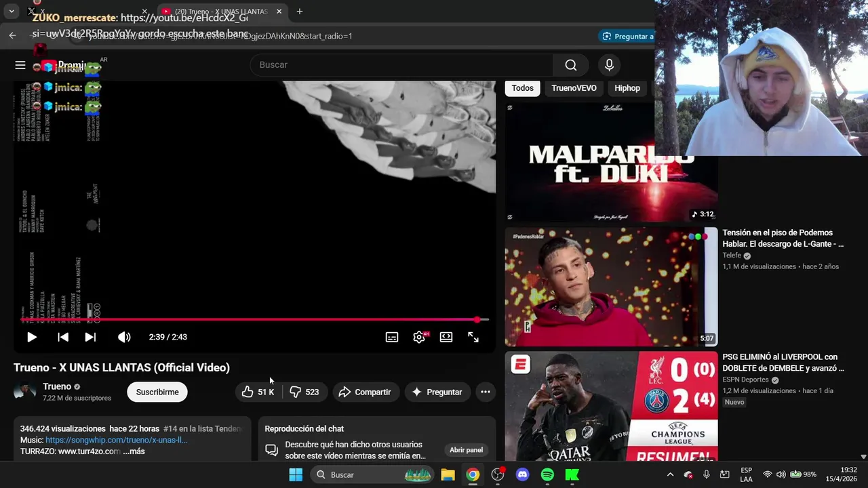Open the PSG vs Liverpool resumen thumbnail

(x=611, y=406)
